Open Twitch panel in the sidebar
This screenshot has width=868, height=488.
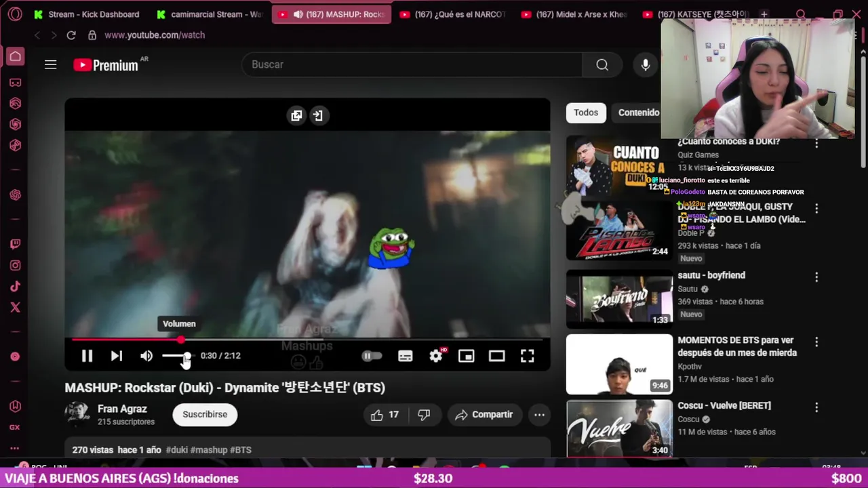(x=15, y=244)
